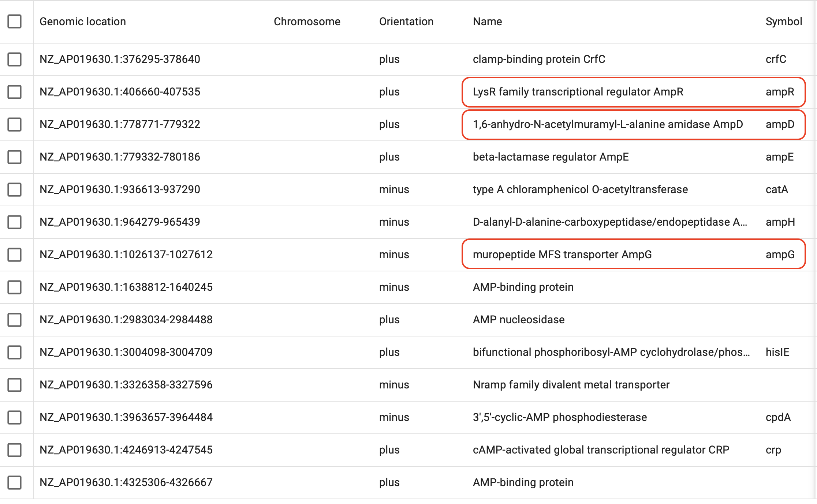Click the AMP nucleosidase name cell
This screenshot has width=817, height=504.
tap(518, 320)
